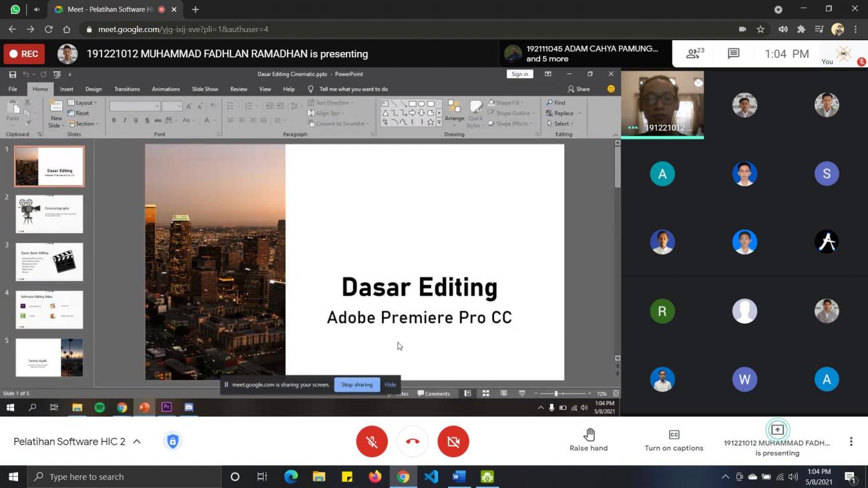Click the safety shield lock icon
Image resolution: width=868 pixels, height=488 pixels.
click(173, 441)
